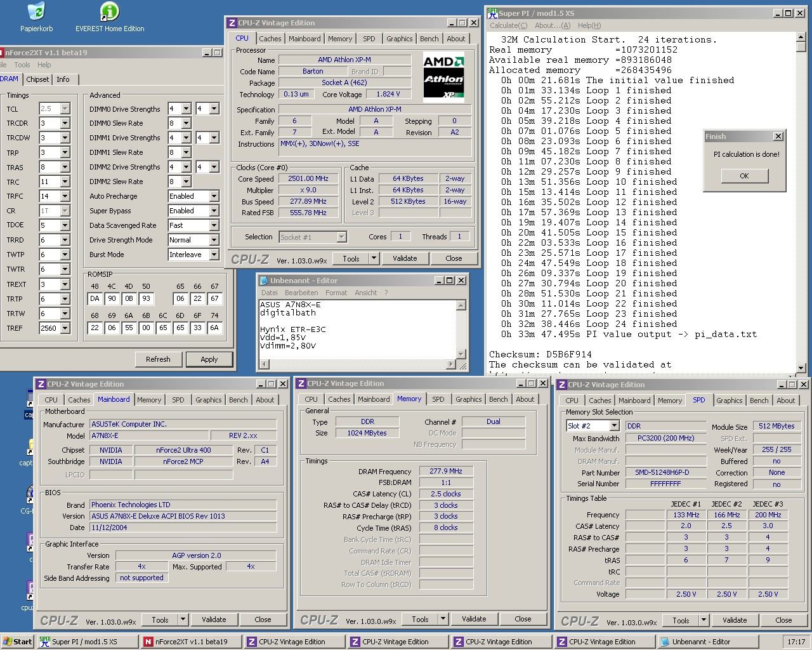
Task: Click Super PI title bar icon
Action: point(492,13)
